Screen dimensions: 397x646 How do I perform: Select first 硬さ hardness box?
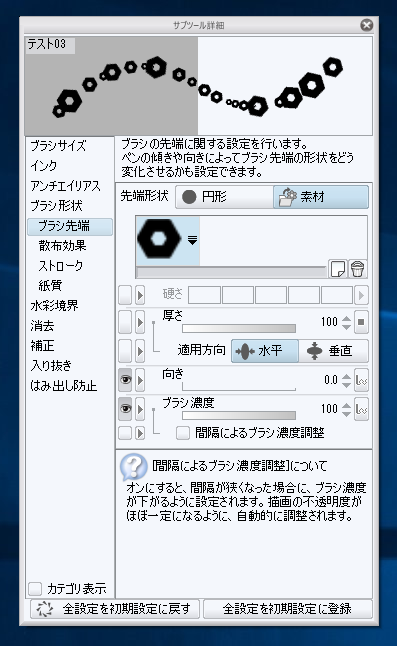pos(204,295)
